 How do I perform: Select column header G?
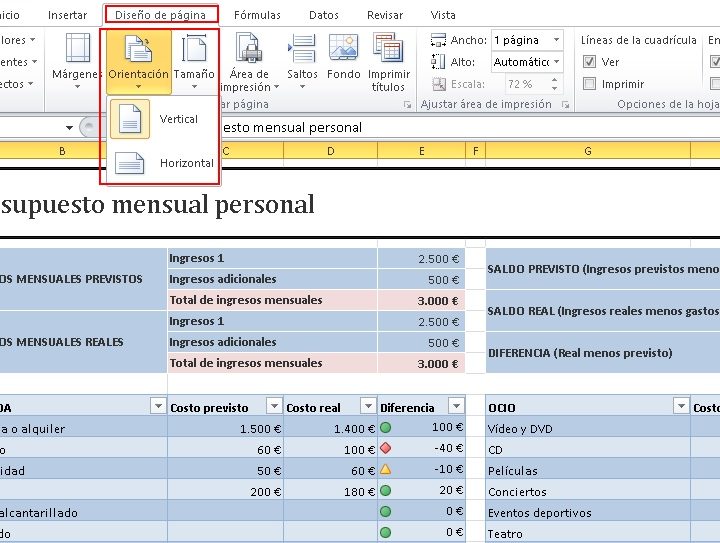point(587,151)
